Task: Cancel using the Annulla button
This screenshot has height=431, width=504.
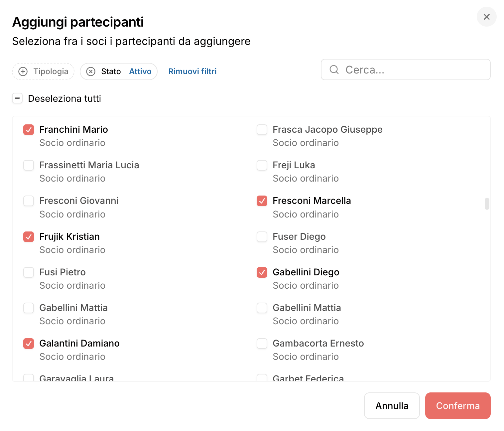Action: pos(392,406)
